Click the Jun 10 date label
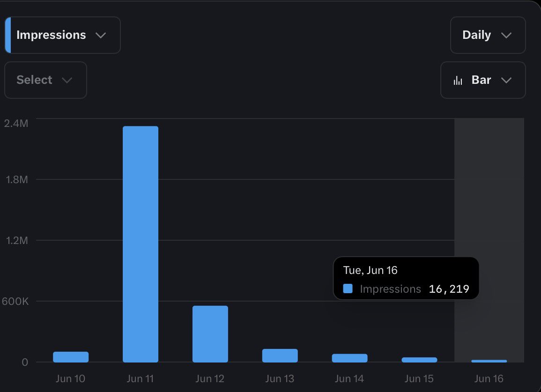 tap(70, 378)
